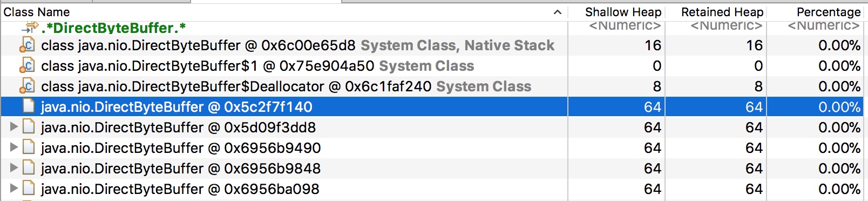Click class icon for java.nio.DirectByteBuffer @ 0x6c00e65d8
The image size is (868, 201).
(28, 45)
